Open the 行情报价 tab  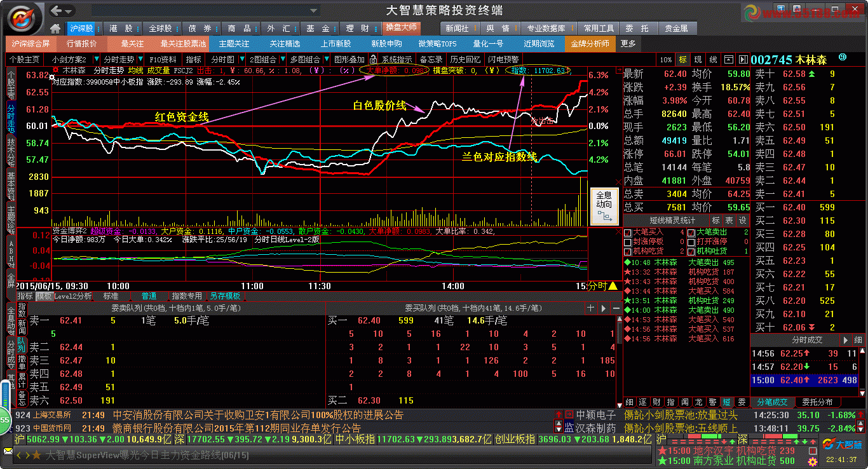[x=82, y=44]
